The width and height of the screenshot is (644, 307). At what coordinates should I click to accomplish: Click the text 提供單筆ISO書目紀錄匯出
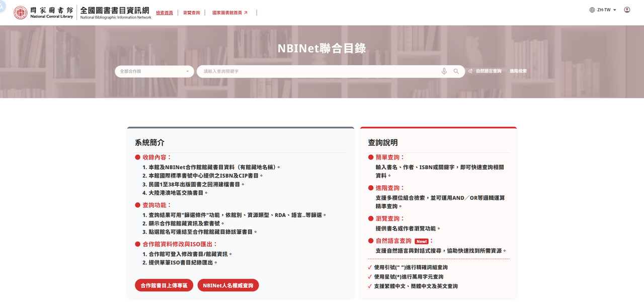184,263
